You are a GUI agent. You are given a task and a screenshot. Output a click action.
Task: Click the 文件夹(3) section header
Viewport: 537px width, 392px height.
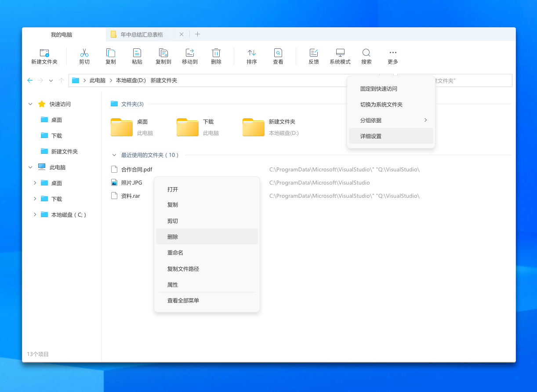pos(132,104)
